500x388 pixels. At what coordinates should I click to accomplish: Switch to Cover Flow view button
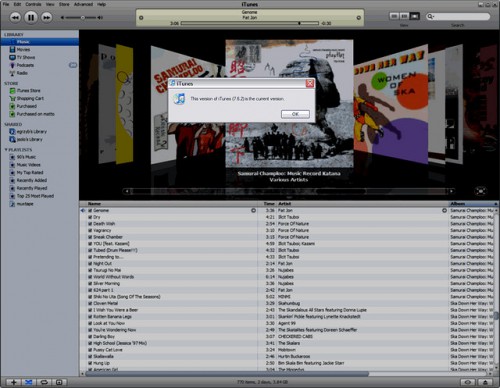[414, 16]
